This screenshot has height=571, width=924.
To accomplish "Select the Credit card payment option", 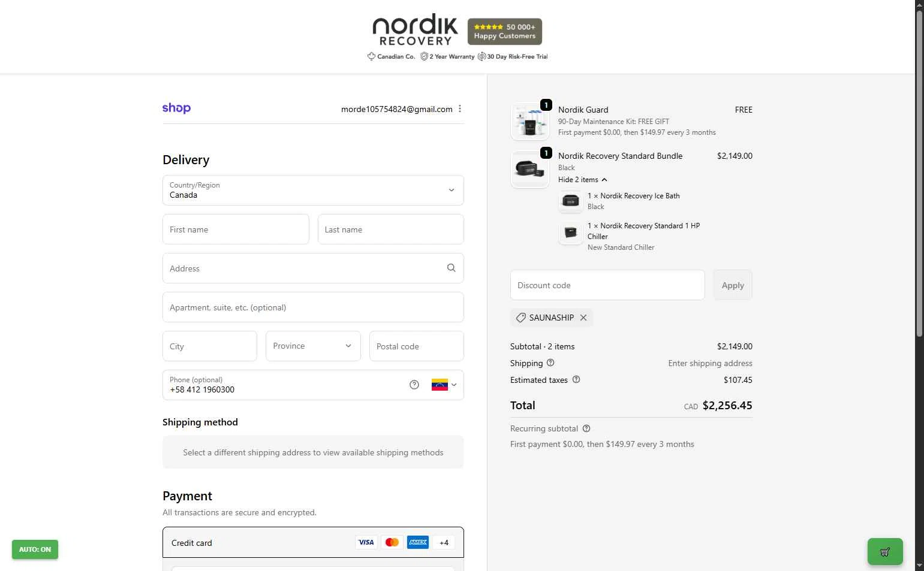I will point(313,542).
